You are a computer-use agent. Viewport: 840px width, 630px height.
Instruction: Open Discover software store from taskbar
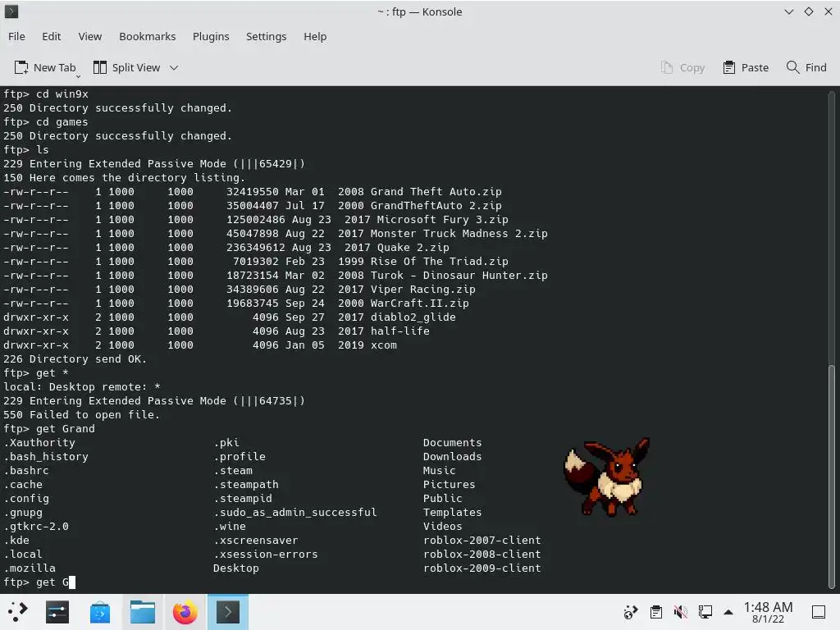(x=99, y=612)
